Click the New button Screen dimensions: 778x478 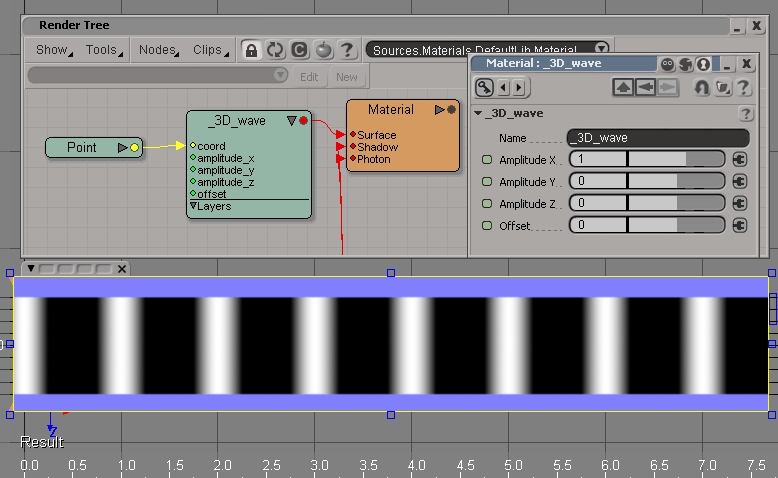346,77
